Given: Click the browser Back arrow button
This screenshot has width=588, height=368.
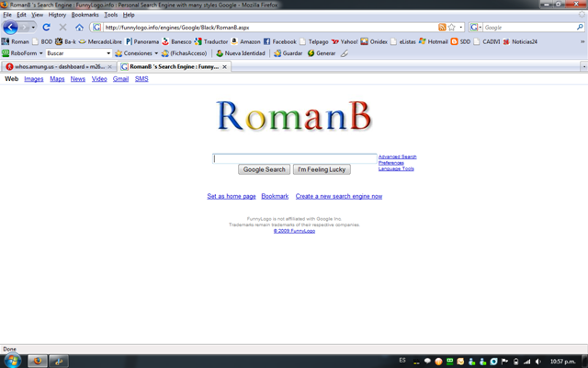Looking at the screenshot, I should click(10, 28).
